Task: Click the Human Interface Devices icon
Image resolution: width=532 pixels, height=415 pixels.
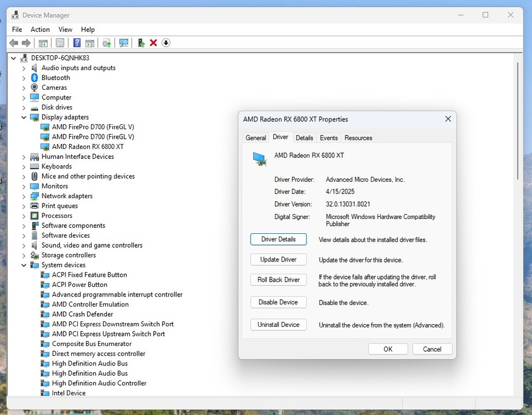Action: pyautogui.click(x=34, y=157)
